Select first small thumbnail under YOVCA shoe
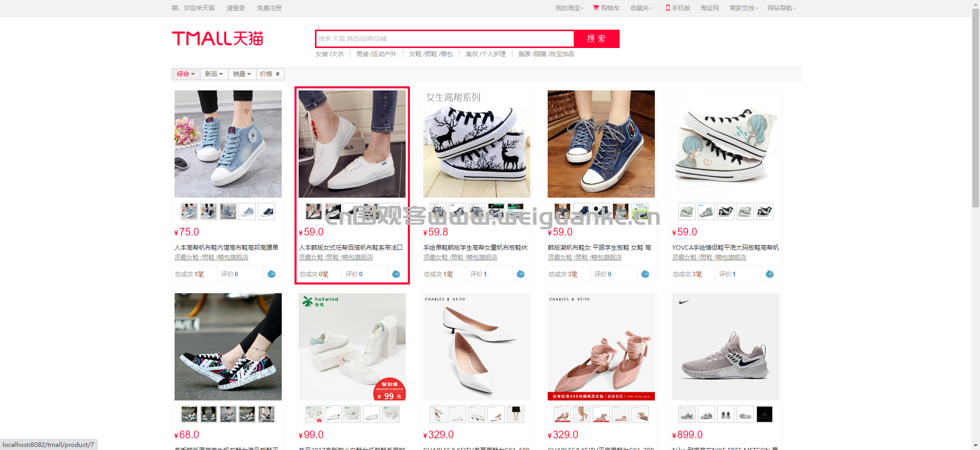The height and width of the screenshot is (450, 980). [687, 211]
